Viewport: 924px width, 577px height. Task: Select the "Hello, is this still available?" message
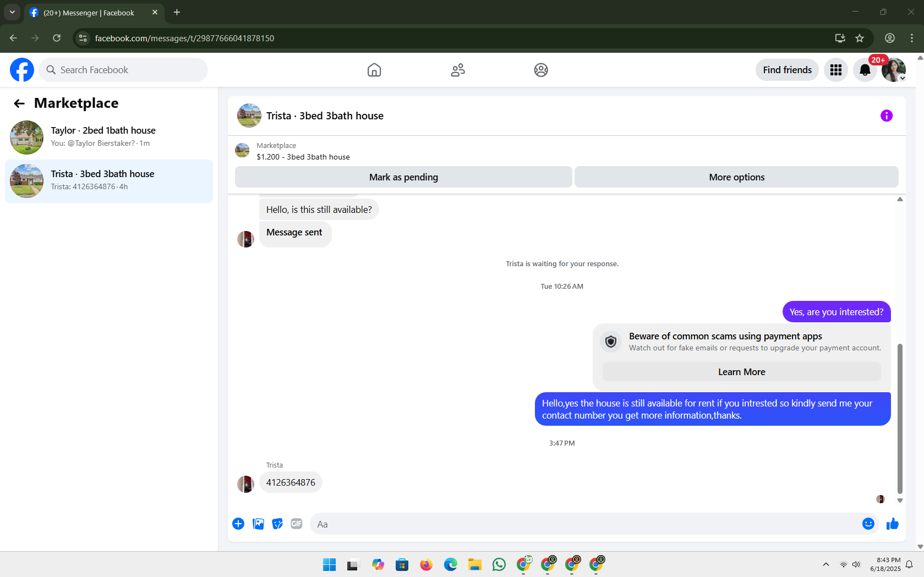pos(319,210)
